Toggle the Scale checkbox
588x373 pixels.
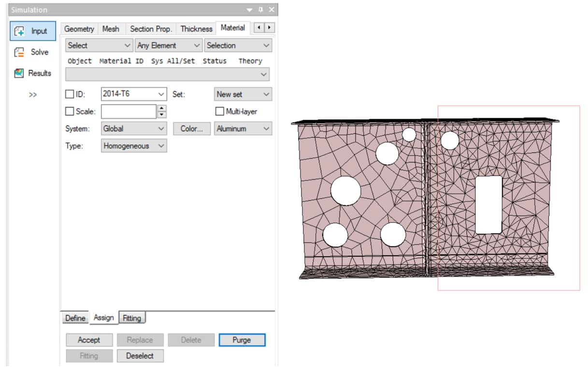tap(70, 111)
